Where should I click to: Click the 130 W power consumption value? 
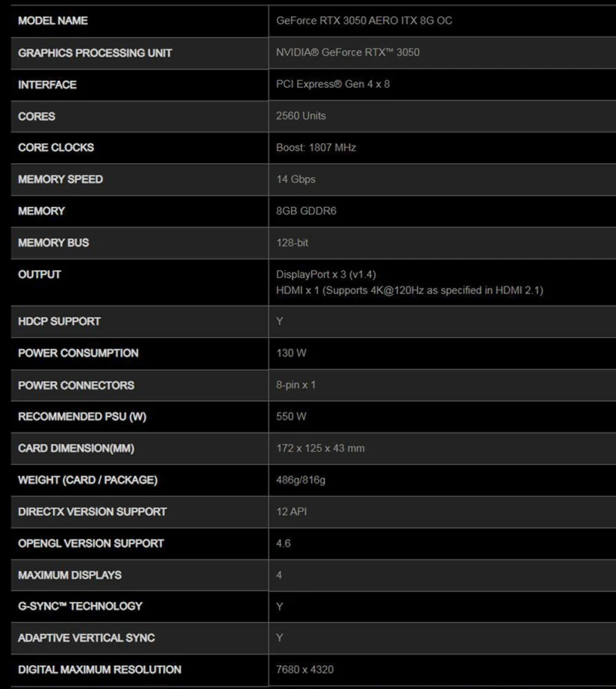pos(291,353)
